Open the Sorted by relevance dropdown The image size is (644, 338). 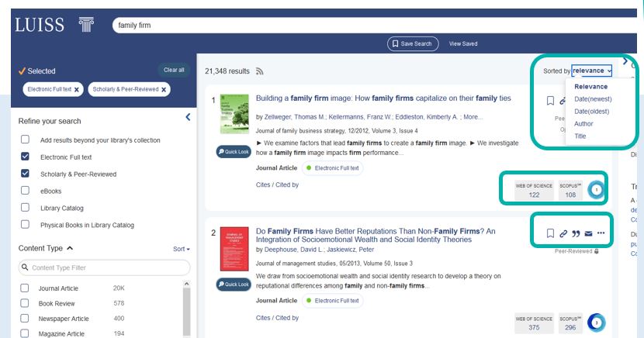coord(592,71)
